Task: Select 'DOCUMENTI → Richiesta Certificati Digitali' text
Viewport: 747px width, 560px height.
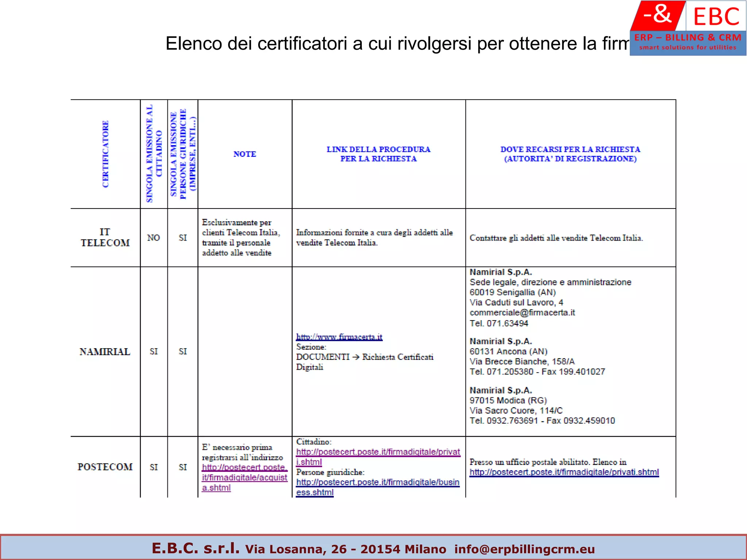Action: (x=365, y=362)
